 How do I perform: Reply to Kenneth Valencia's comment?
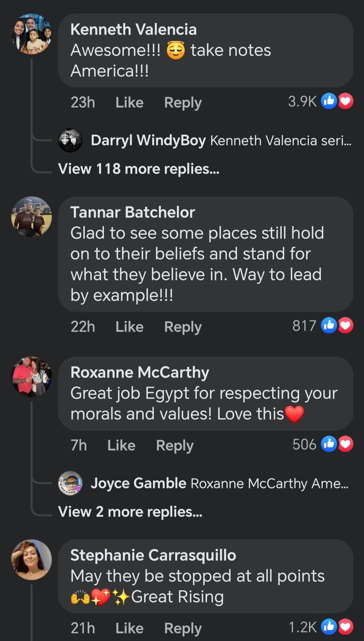[183, 103]
